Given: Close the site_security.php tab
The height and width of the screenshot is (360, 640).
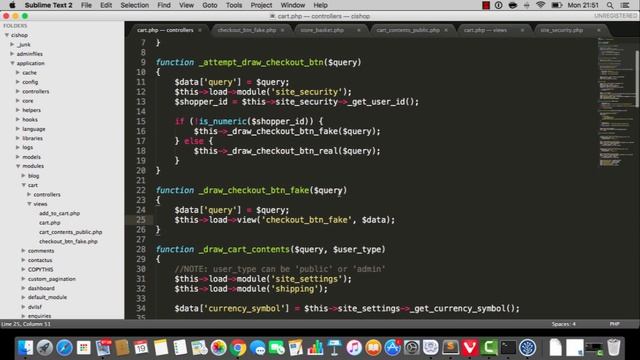Looking at the screenshot, I should click(599, 30).
